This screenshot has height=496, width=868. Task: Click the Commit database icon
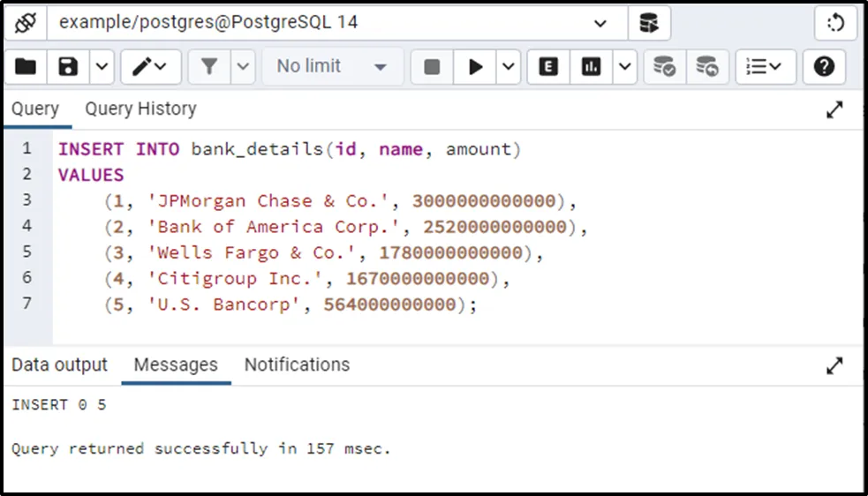[x=663, y=67]
